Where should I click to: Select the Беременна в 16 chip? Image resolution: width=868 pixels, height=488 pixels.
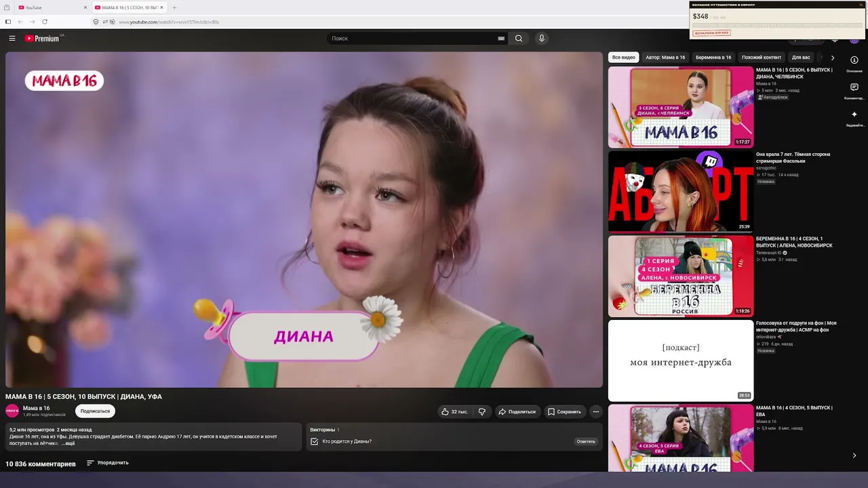(713, 58)
